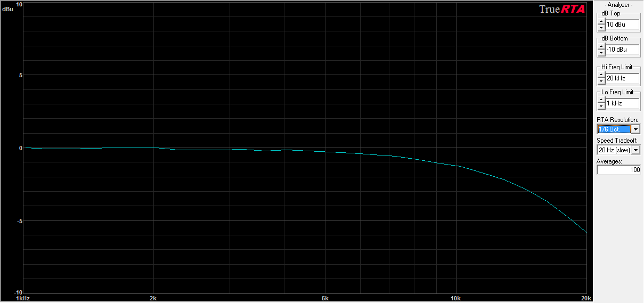
Task: Click the dB Bottom value field
Action: click(622, 50)
